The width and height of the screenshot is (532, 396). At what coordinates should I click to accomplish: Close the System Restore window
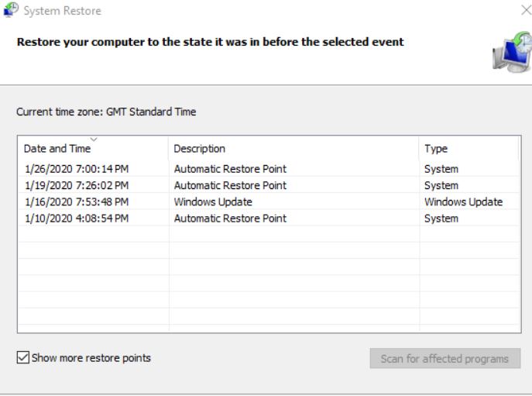(527, 10)
